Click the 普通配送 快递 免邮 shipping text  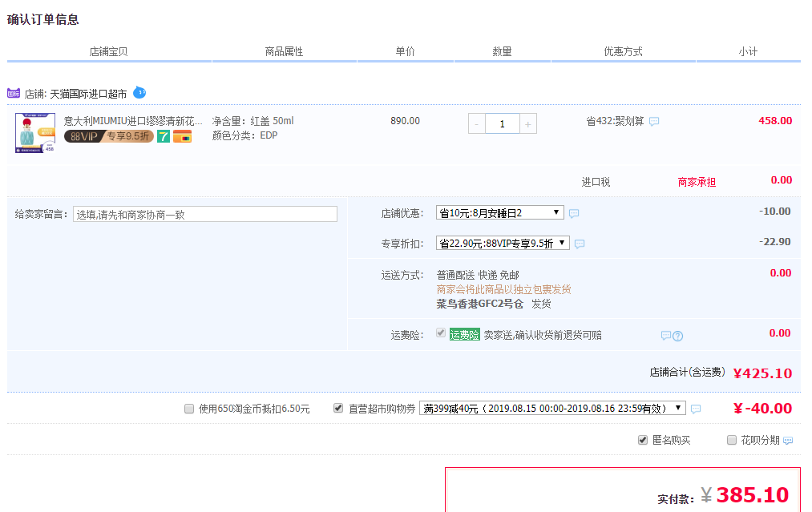pos(478,275)
